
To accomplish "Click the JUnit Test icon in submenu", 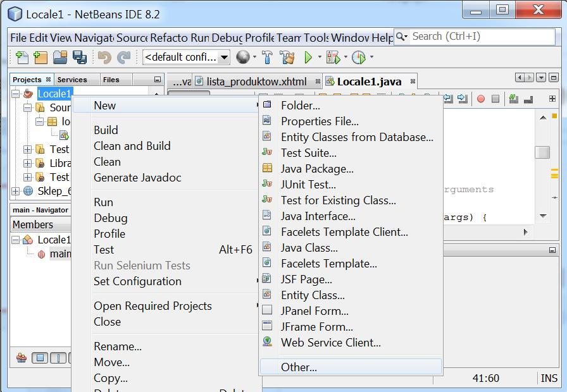I will [x=267, y=183].
